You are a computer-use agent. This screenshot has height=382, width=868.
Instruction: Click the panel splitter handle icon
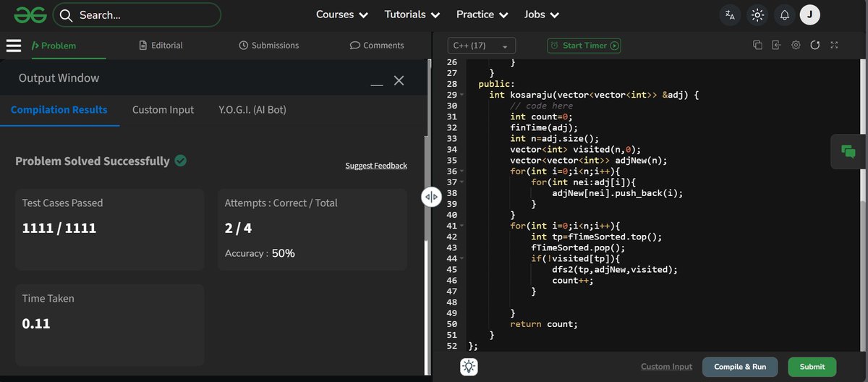[x=431, y=196]
